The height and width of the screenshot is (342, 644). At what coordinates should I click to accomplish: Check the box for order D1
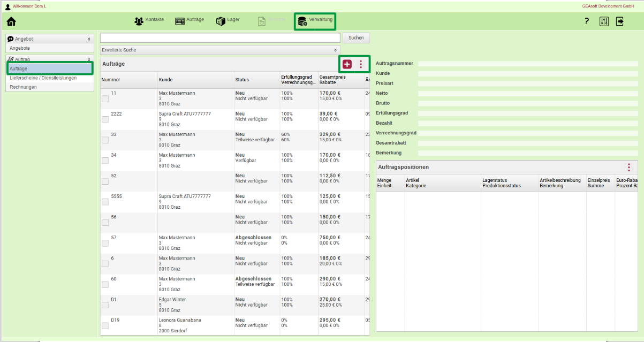tap(105, 305)
